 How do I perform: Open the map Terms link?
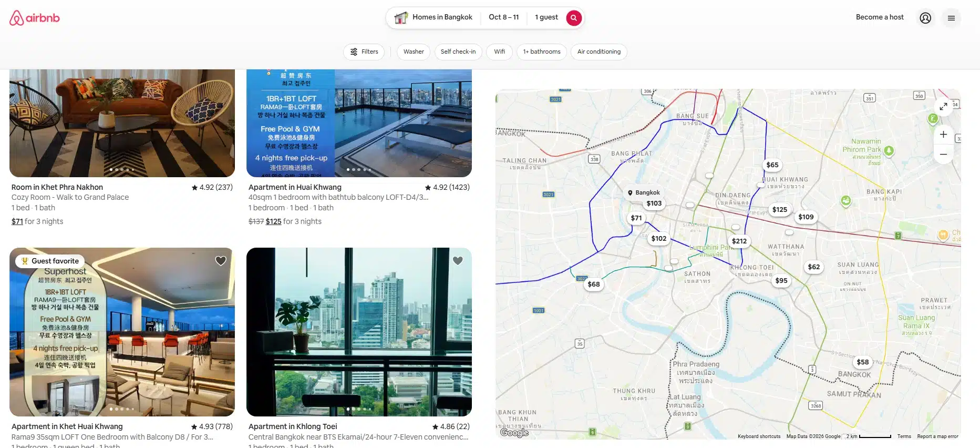pos(904,436)
